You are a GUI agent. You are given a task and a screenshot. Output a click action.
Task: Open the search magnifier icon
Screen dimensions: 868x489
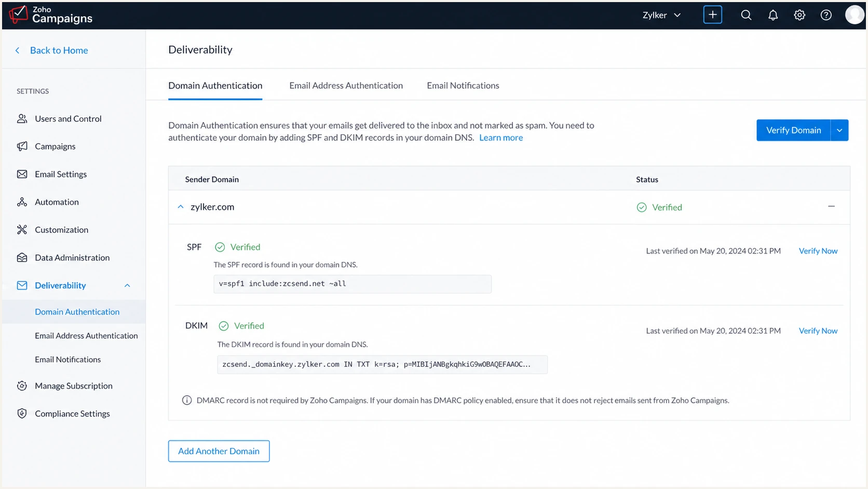[746, 15]
